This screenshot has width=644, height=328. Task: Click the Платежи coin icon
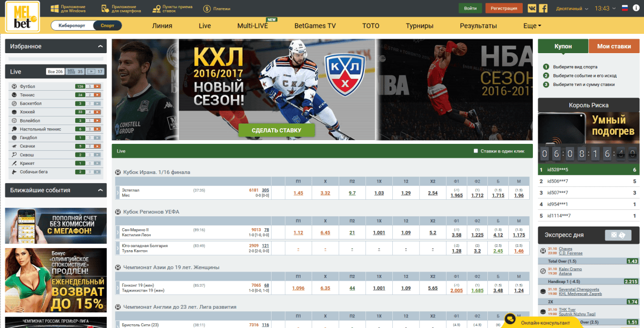tap(207, 9)
